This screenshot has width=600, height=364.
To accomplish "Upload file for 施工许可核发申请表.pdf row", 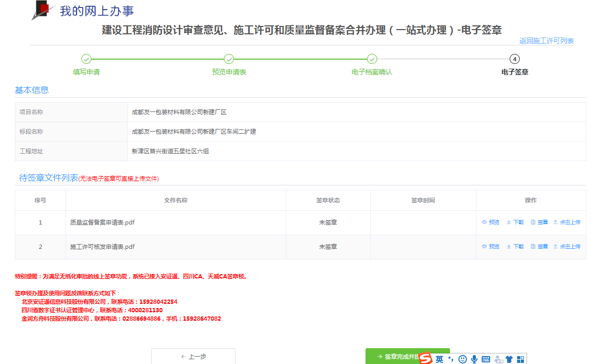I will tap(567, 247).
